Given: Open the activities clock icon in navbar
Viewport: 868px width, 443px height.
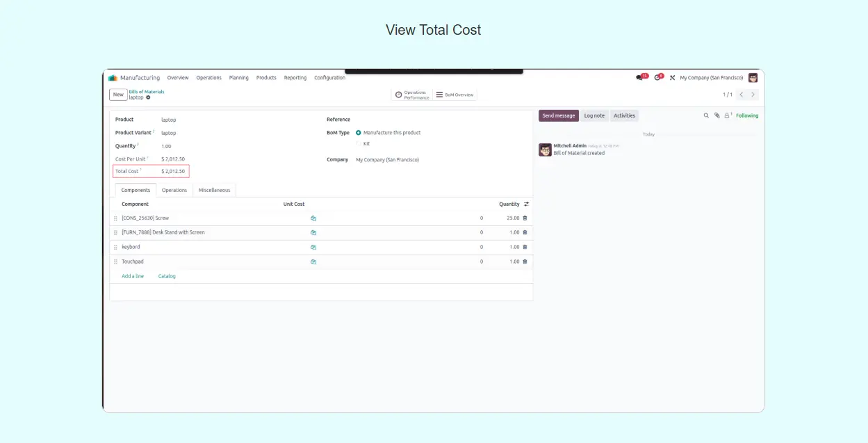Looking at the screenshot, I should click(657, 78).
